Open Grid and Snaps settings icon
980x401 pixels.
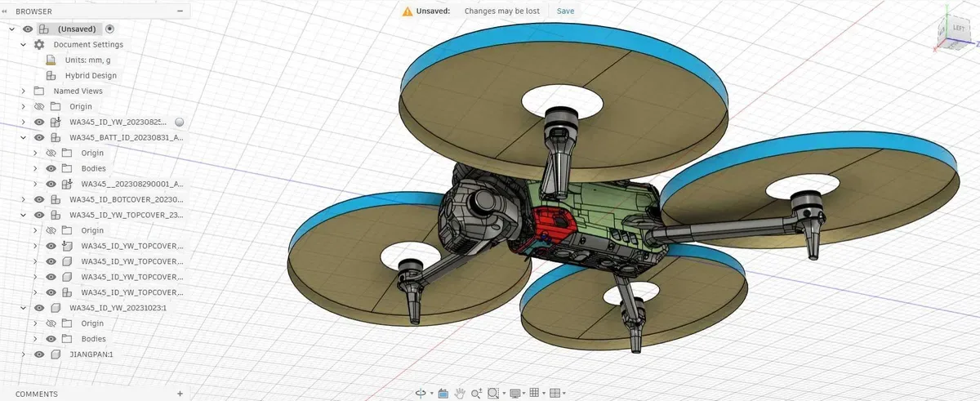[535, 393]
